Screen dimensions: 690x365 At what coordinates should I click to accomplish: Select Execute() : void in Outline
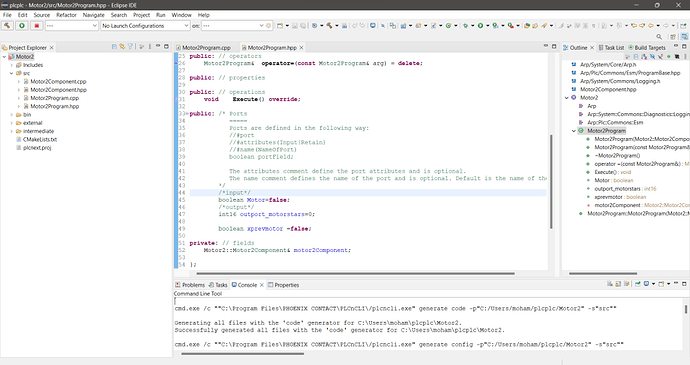pos(613,172)
